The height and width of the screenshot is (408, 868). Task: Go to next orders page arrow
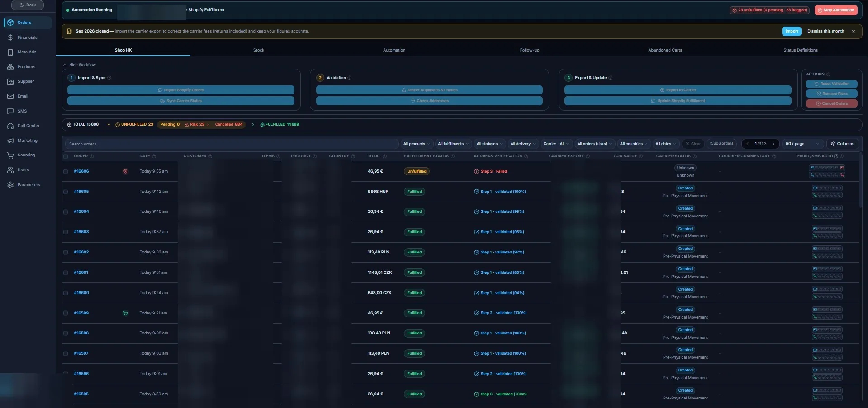coord(773,144)
